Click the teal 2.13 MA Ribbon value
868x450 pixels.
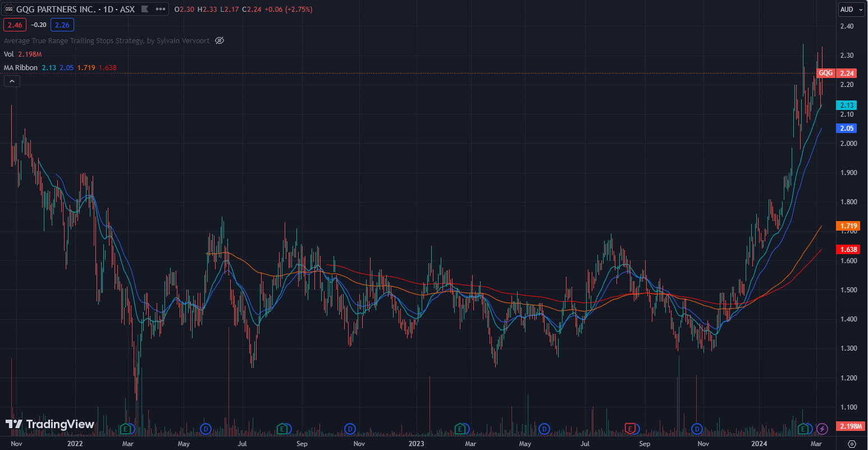click(x=49, y=67)
